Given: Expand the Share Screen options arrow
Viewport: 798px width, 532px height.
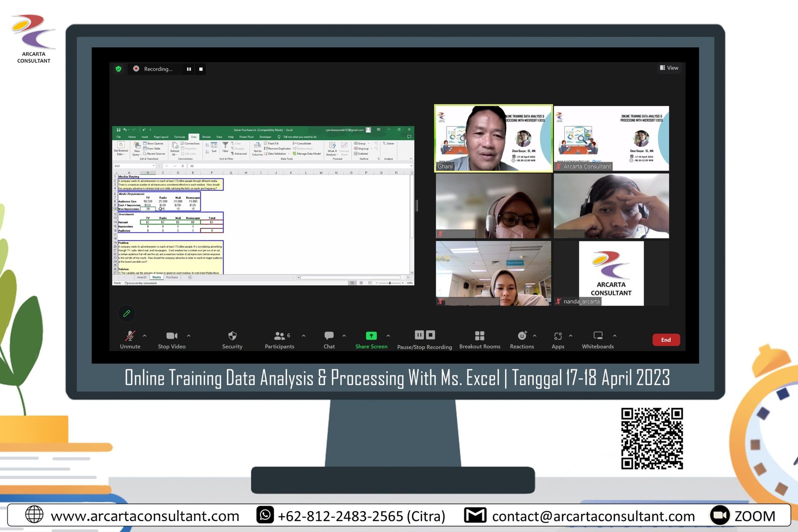Looking at the screenshot, I should [x=388, y=336].
